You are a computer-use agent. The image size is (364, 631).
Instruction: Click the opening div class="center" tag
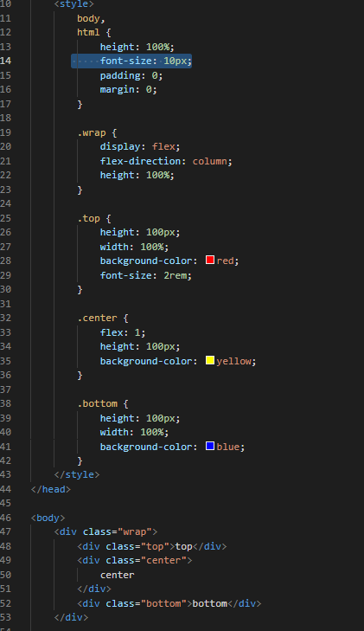135,560
